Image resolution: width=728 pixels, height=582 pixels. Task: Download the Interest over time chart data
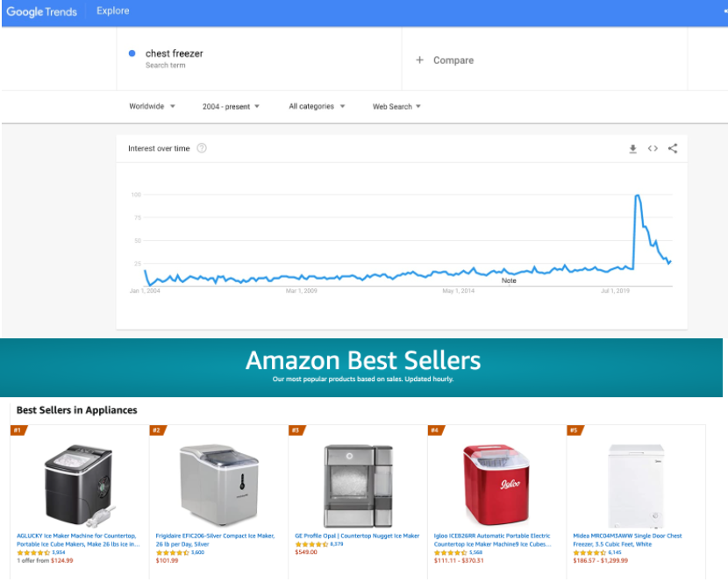pos(632,149)
